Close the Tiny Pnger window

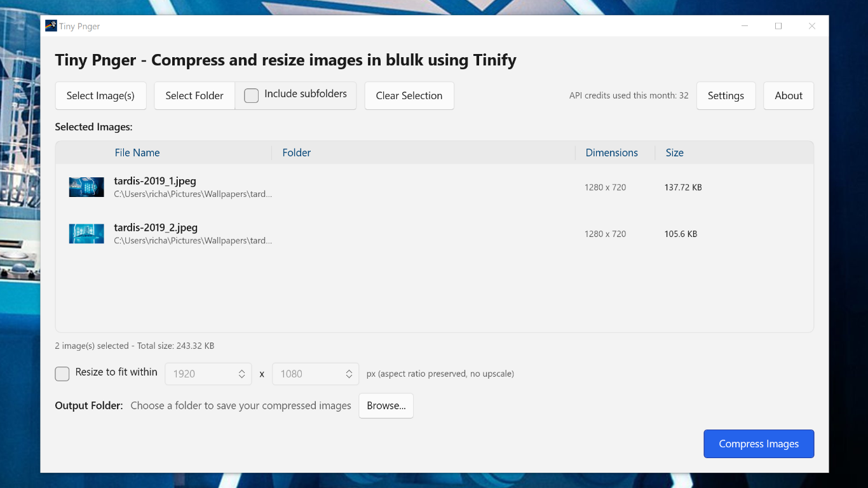click(812, 26)
